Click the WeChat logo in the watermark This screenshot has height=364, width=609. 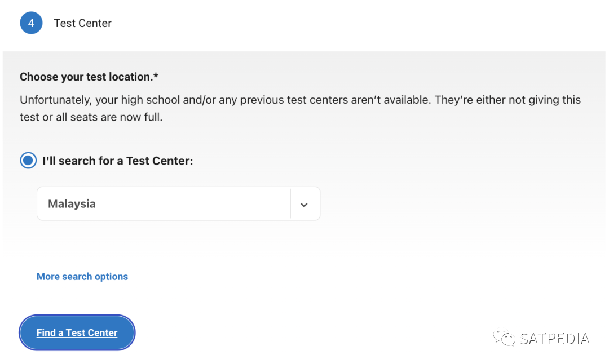504,338
